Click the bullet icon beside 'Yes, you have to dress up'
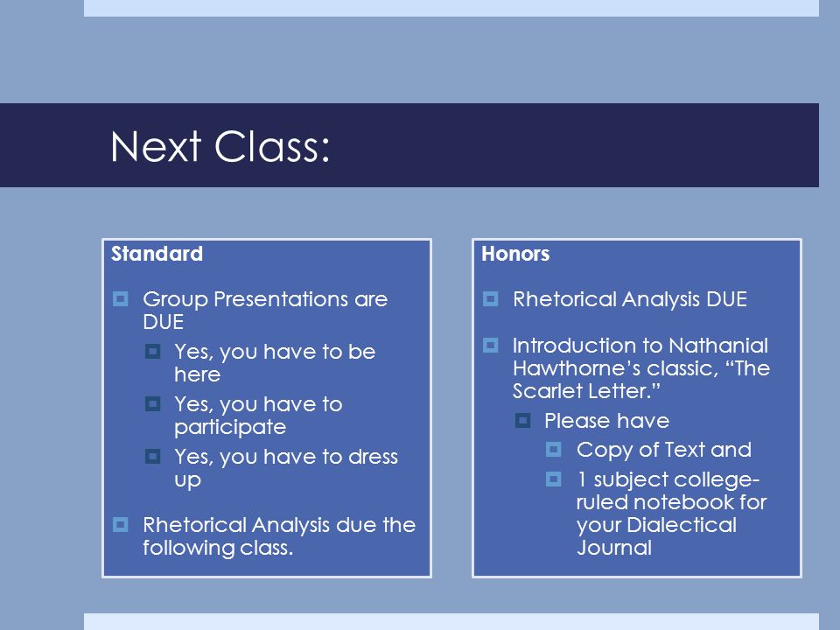Screen dimensions: 840x630 pos(152,457)
